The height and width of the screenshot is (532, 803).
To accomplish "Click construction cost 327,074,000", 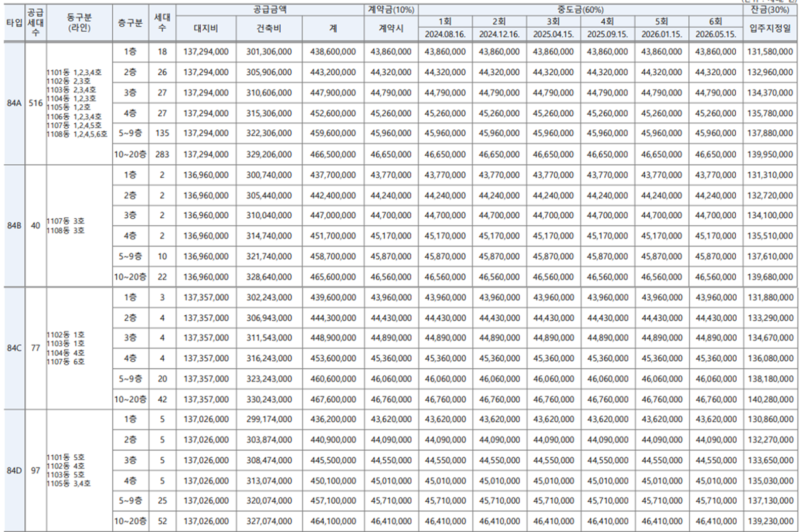I will (x=269, y=521).
